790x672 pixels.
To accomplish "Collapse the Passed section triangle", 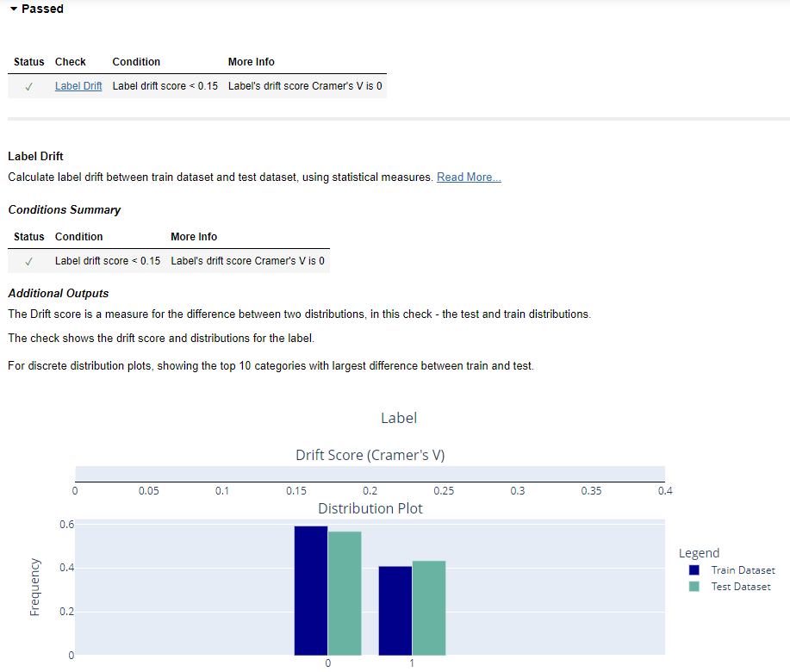I will pos(14,9).
